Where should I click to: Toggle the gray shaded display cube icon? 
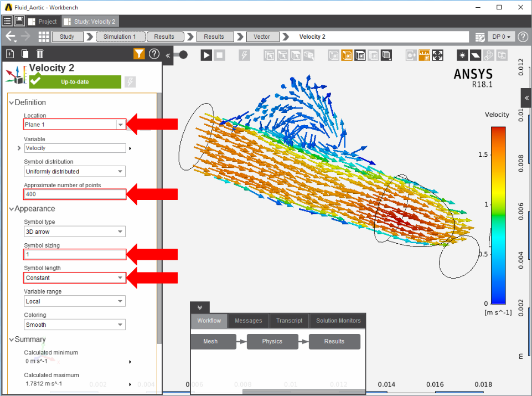click(x=373, y=55)
